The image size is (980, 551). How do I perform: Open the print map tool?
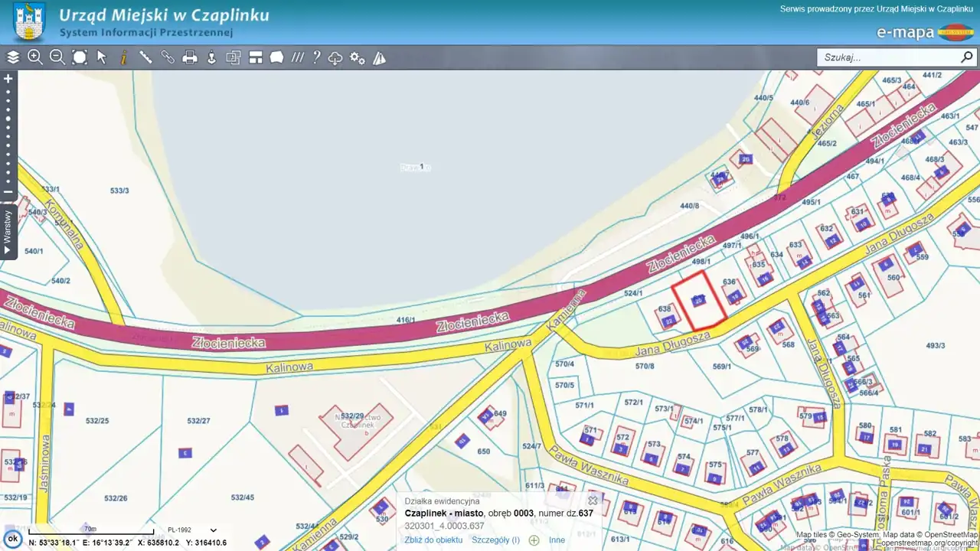tap(190, 57)
